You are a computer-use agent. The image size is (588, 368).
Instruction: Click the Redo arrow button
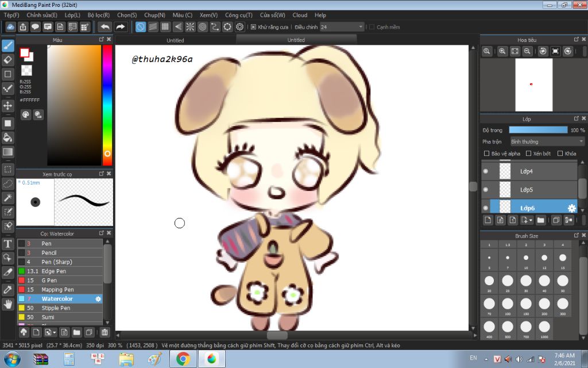click(121, 26)
